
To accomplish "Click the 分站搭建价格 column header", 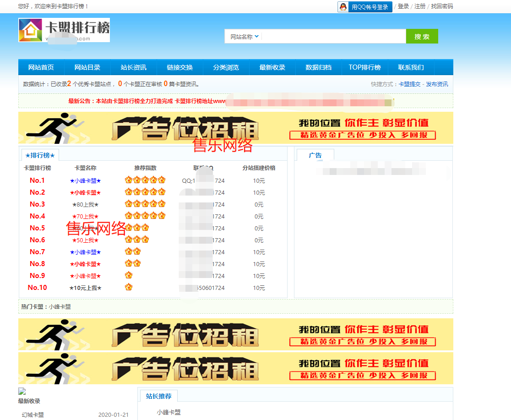I will (259, 168).
